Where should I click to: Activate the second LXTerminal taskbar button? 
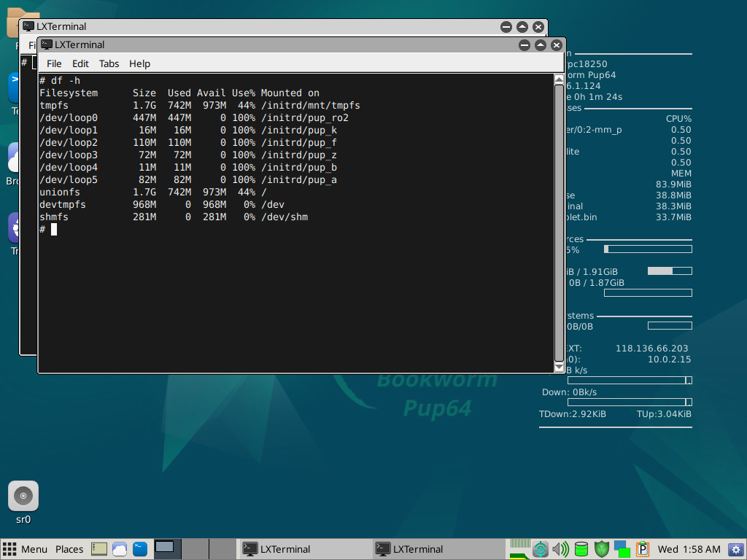(438, 549)
